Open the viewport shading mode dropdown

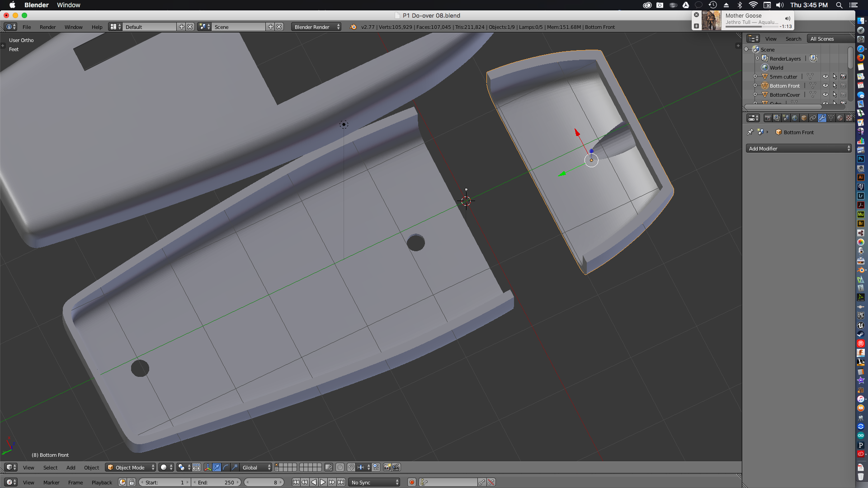[166, 467]
